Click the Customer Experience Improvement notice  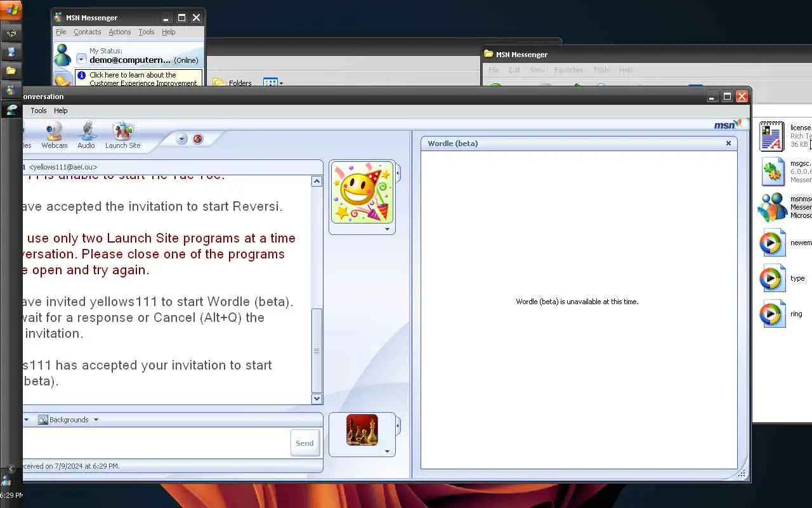click(139, 79)
